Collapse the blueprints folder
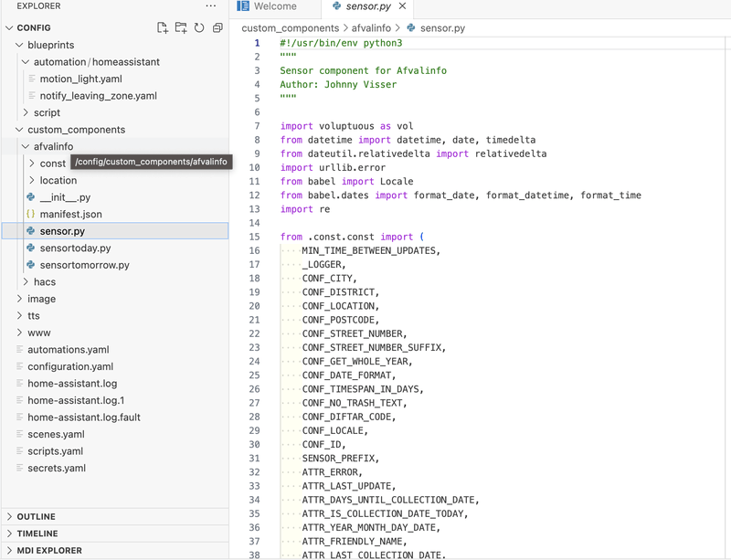 click(x=50, y=45)
